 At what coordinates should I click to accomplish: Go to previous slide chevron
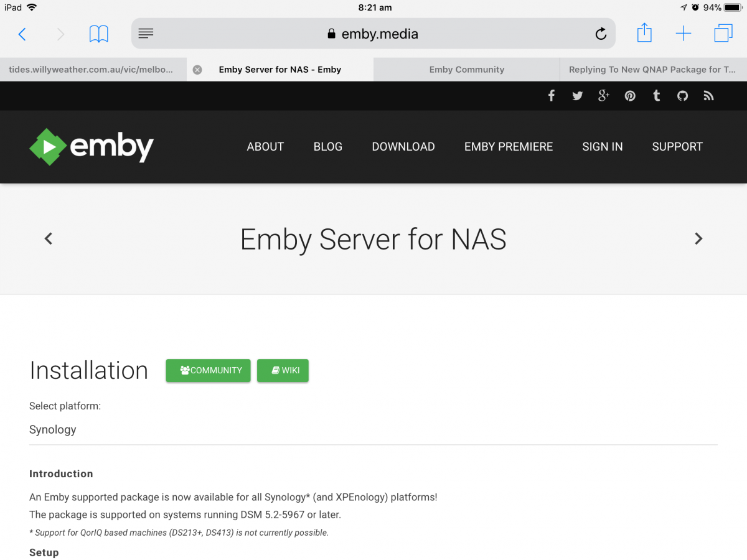pyautogui.click(x=49, y=238)
